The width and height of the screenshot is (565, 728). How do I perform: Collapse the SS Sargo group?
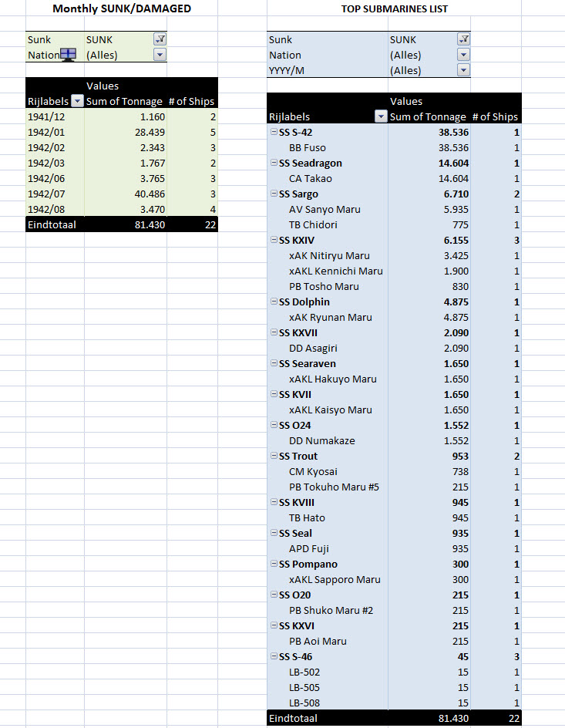tap(274, 193)
